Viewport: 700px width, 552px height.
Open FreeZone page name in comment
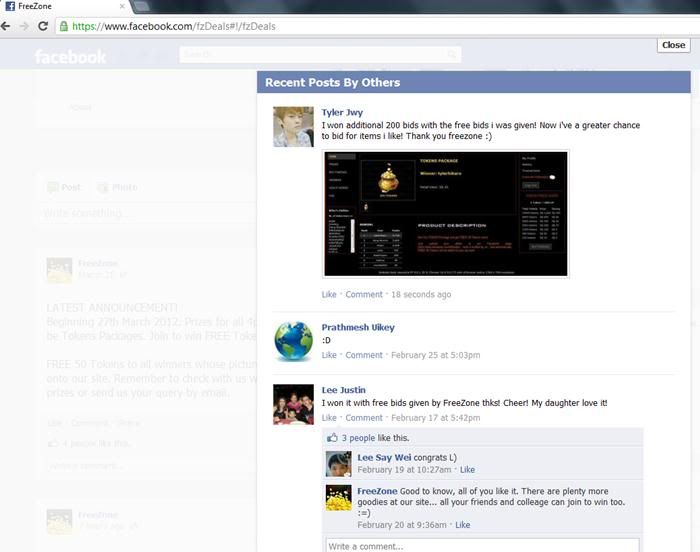pyautogui.click(x=377, y=491)
